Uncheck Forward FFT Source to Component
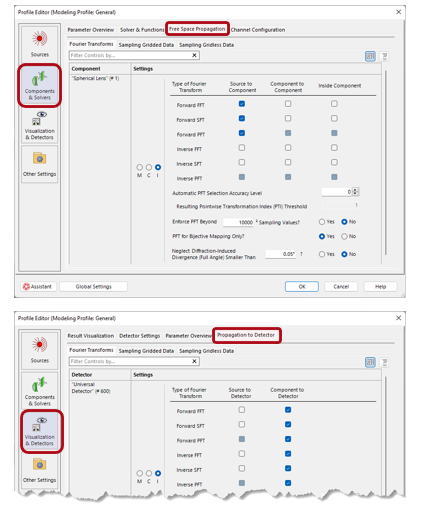435x514 pixels. (242, 104)
